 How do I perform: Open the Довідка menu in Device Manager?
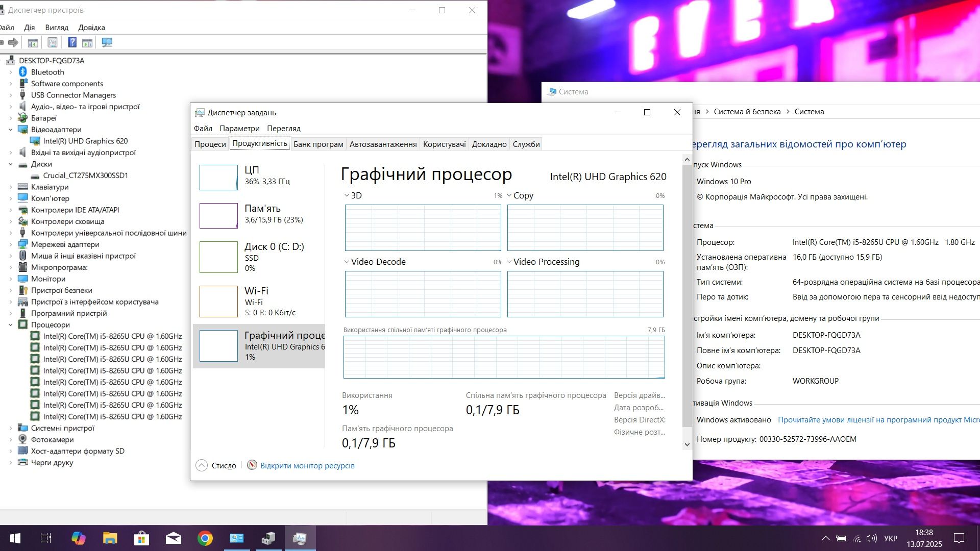[x=91, y=28]
